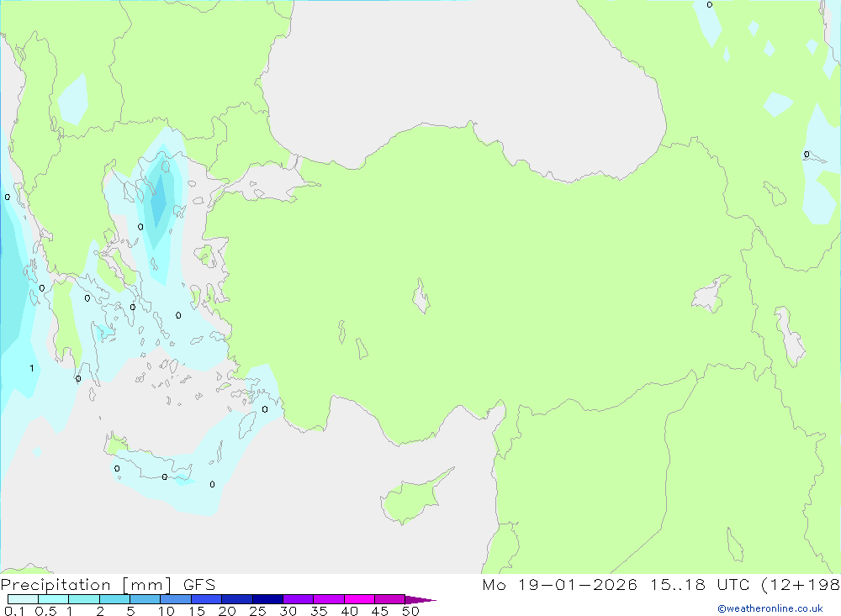Open the weatheronline.co.uk link
The width and height of the screenshot is (841, 616).
pyautogui.click(x=770, y=608)
